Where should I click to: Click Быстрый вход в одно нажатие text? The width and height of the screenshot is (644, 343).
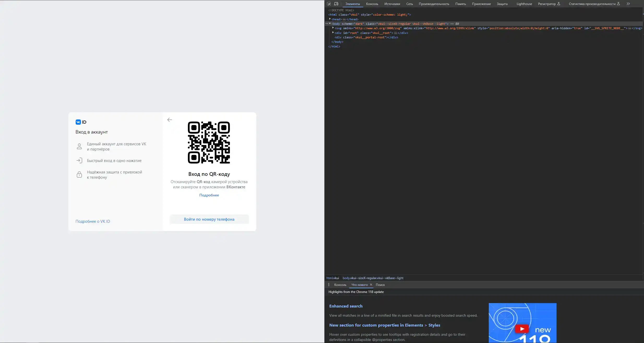(114, 161)
